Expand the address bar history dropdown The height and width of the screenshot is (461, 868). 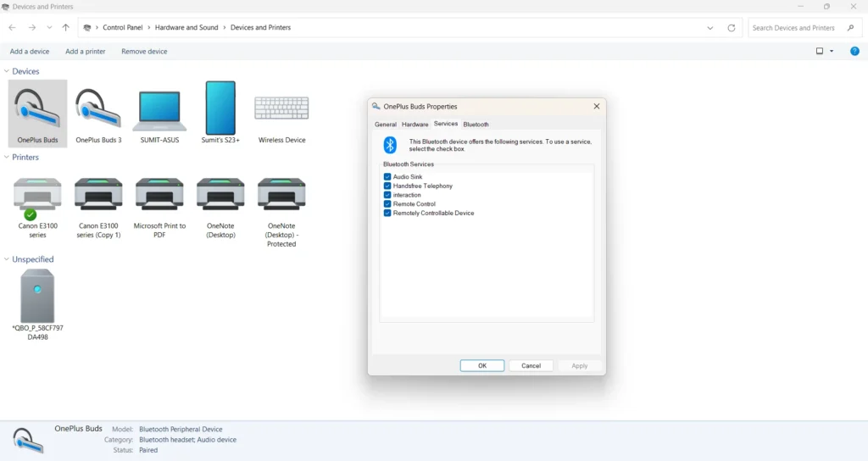coord(709,28)
